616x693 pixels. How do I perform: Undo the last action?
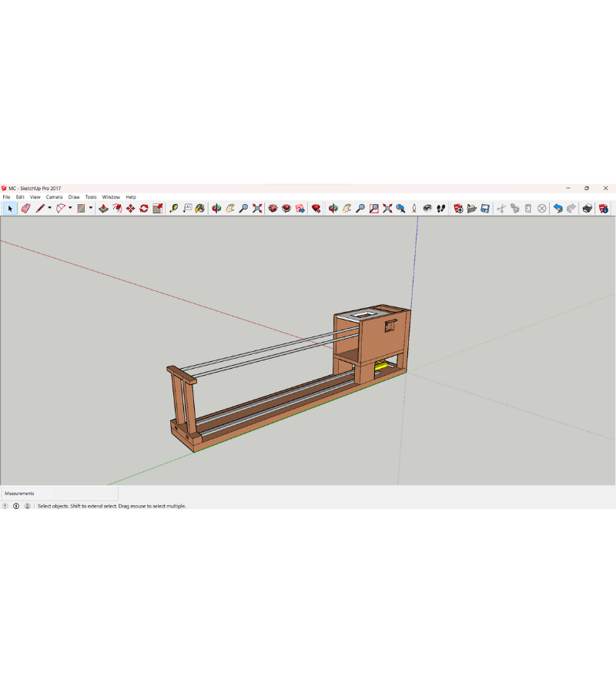(558, 209)
